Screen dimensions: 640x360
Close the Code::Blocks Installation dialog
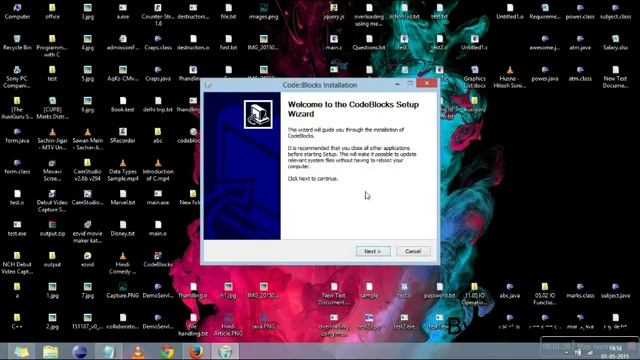click(427, 84)
